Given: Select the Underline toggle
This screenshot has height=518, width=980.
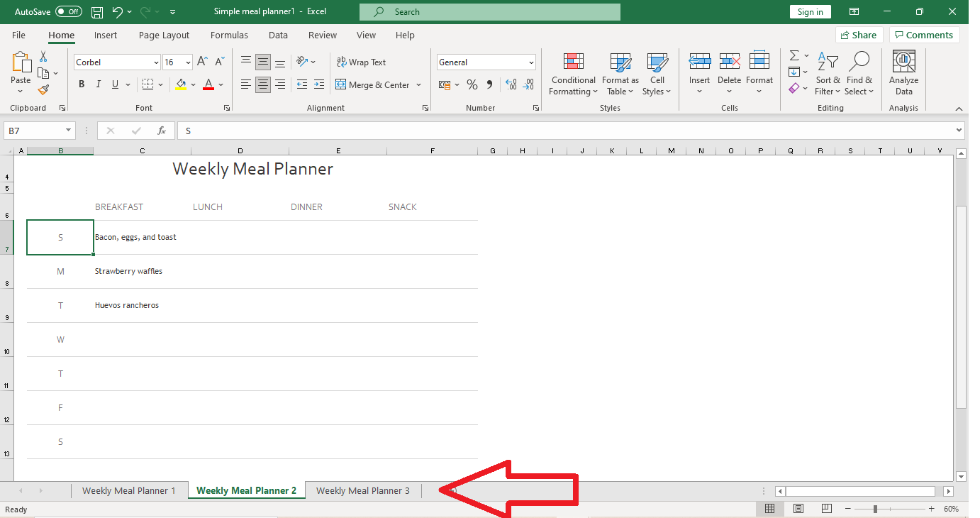Looking at the screenshot, I should coord(114,84).
